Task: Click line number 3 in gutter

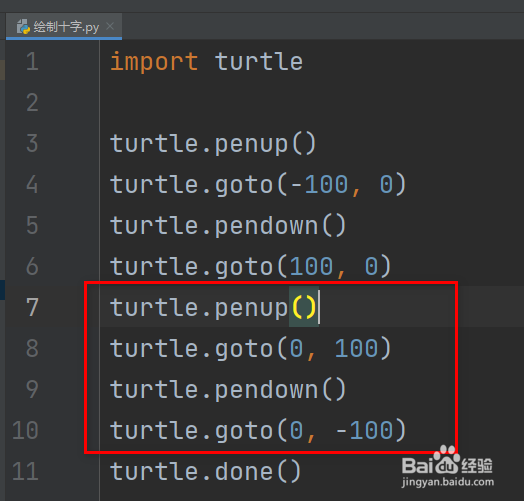Action: tap(32, 143)
